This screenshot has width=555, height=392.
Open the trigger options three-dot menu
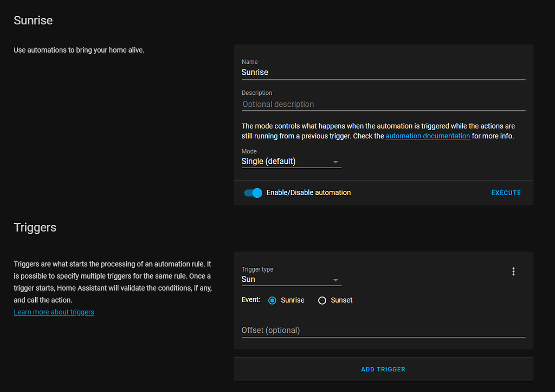click(x=513, y=272)
